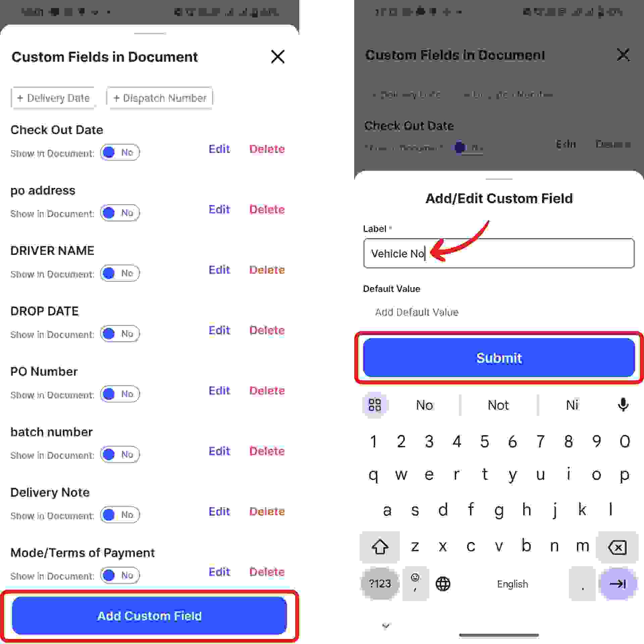Add the Dispatch Number suggested field chip
This screenshot has height=644, width=644.
pyautogui.click(x=160, y=98)
